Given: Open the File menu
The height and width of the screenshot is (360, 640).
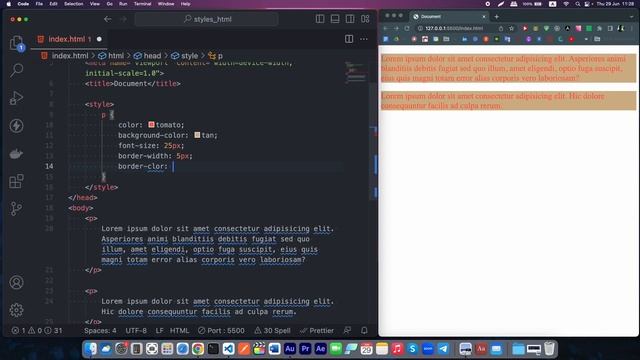Looking at the screenshot, I should pos(39,4).
